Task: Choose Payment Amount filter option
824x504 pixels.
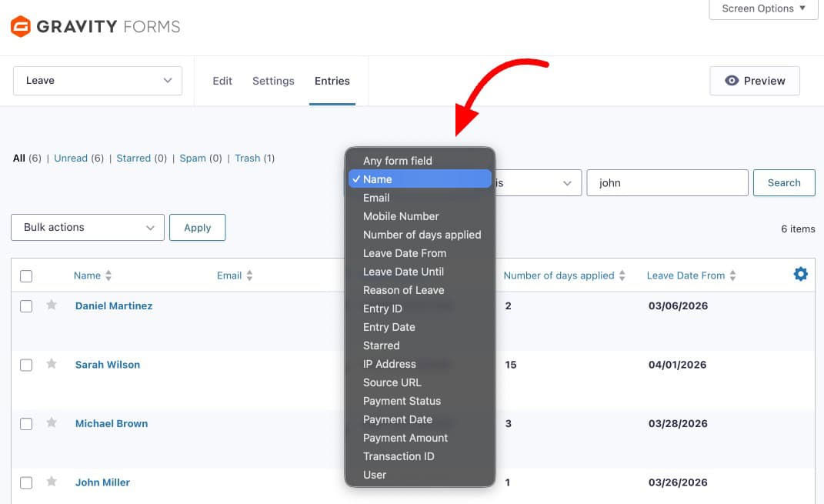Action: pyautogui.click(x=419, y=438)
